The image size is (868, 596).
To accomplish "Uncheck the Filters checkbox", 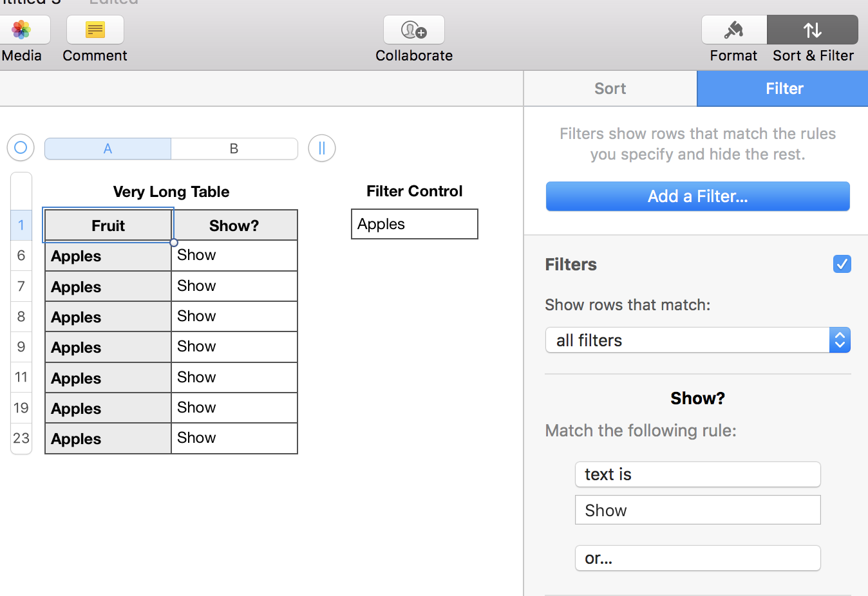I will point(842,264).
